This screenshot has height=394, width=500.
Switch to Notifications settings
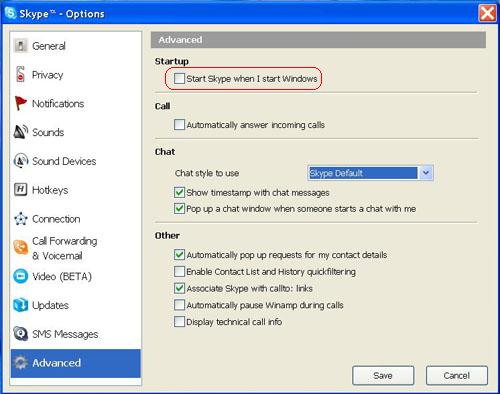(76, 103)
